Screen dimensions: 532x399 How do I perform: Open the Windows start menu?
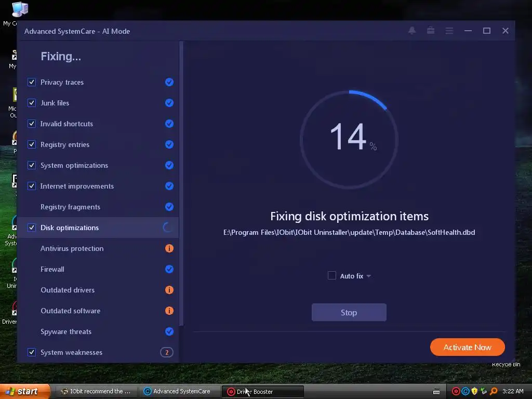pos(24,392)
